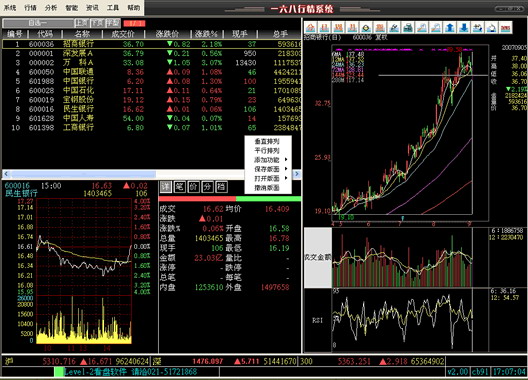528x380 pixels.
Task: Select 垂直排列 in context menu
Action: (x=268, y=141)
